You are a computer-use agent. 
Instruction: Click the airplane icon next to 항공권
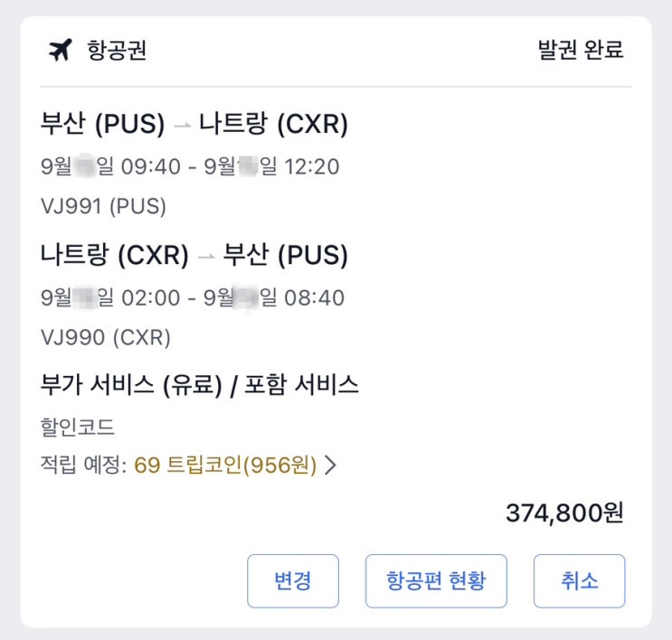pos(60,51)
